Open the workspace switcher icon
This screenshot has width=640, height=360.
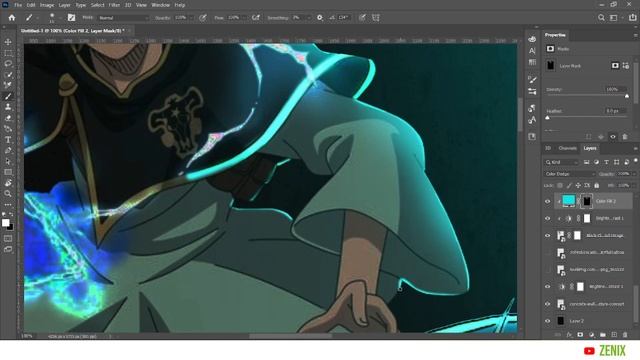coord(614,18)
